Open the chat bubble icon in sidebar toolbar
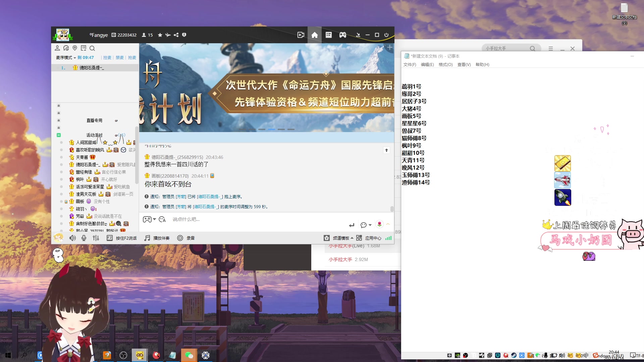644x362 pixels. point(66,48)
